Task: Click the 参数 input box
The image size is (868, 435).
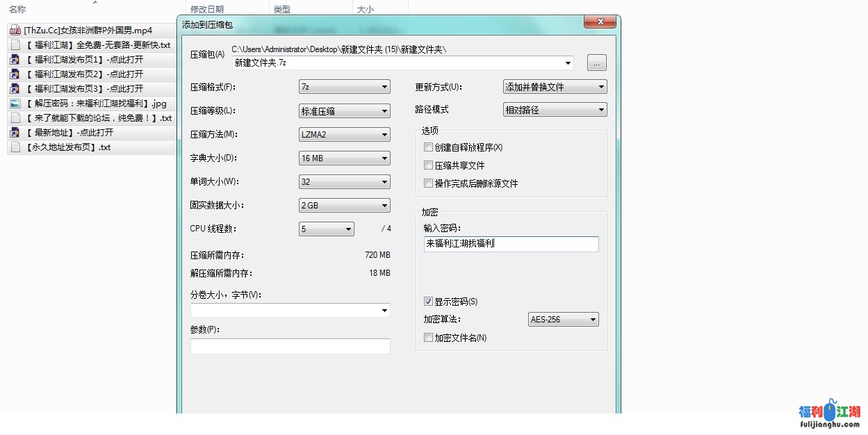Action: tap(290, 346)
